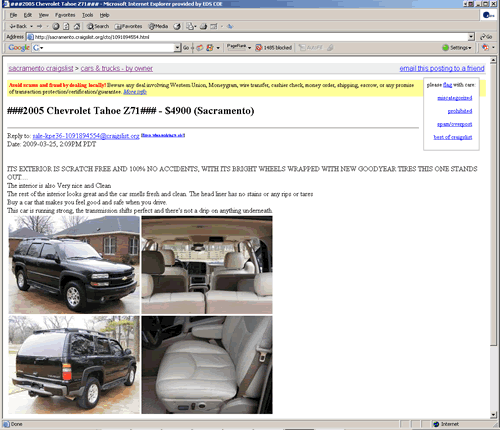This screenshot has height=432, width=500.
Task: Expand Google toolbar Settings menu
Action: (x=457, y=48)
